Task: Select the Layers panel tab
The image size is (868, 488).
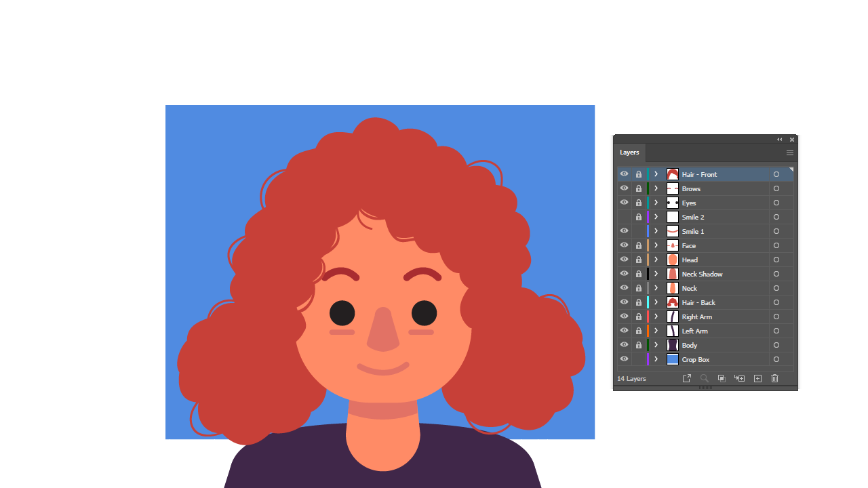Action: coord(629,152)
